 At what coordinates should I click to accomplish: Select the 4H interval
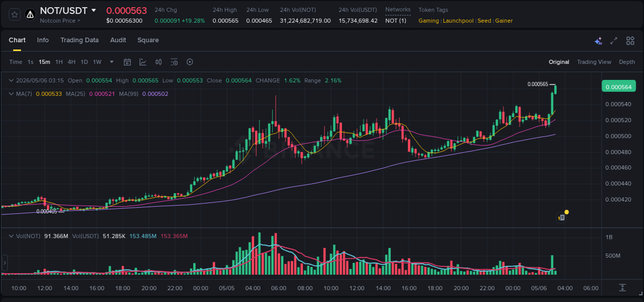tap(71, 62)
